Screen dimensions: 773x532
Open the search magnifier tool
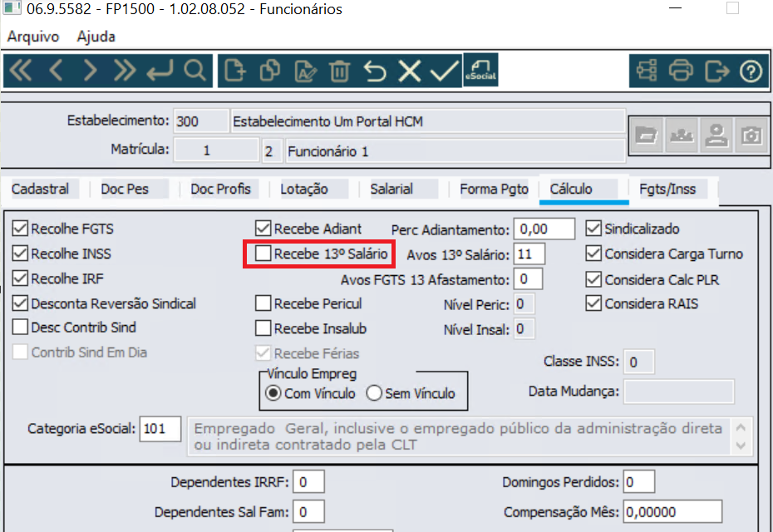194,71
